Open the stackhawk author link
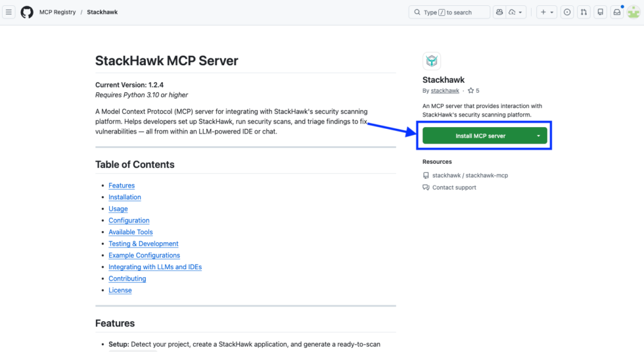Image resolution: width=644 pixels, height=352 pixels. (x=445, y=91)
